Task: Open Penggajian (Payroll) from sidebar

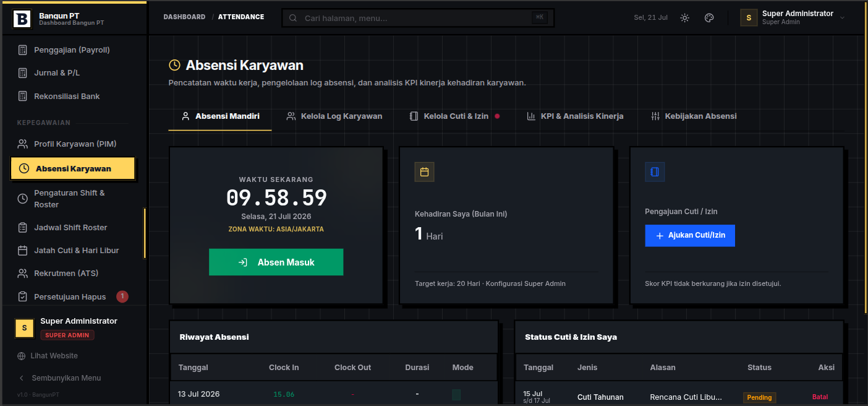Action: pyautogui.click(x=73, y=50)
